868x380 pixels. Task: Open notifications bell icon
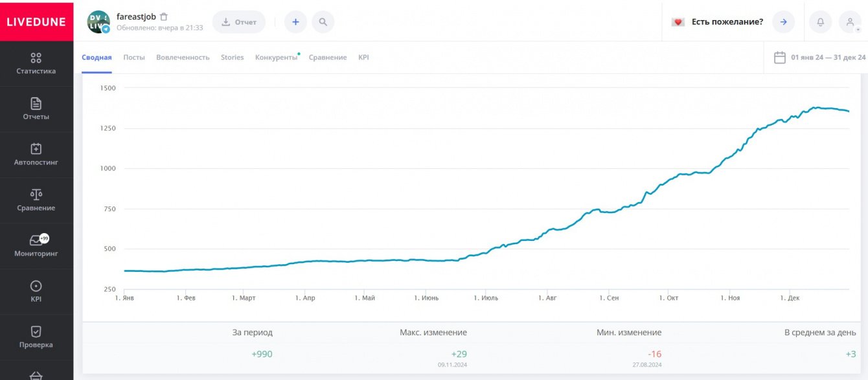click(x=820, y=22)
